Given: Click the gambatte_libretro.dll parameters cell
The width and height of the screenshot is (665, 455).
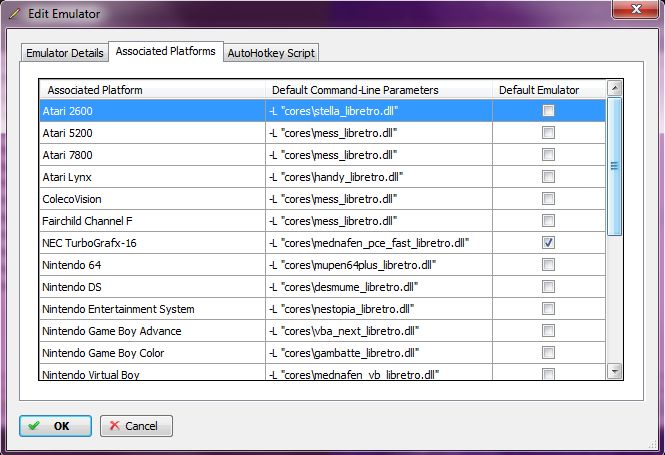Looking at the screenshot, I should 379,353.
